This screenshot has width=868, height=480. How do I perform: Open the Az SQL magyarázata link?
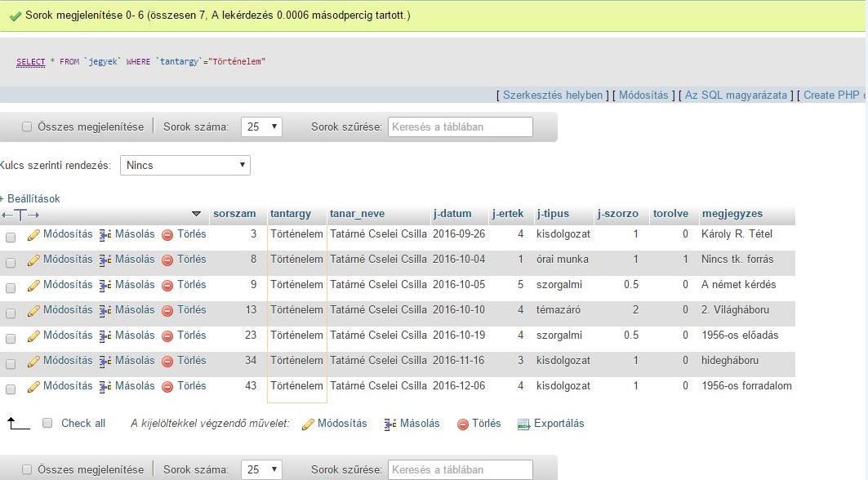736,96
